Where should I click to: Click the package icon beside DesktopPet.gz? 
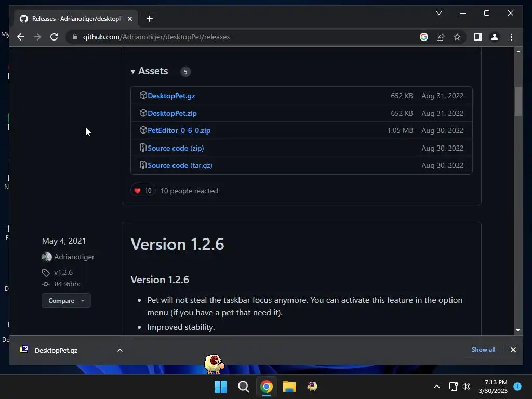143,96
